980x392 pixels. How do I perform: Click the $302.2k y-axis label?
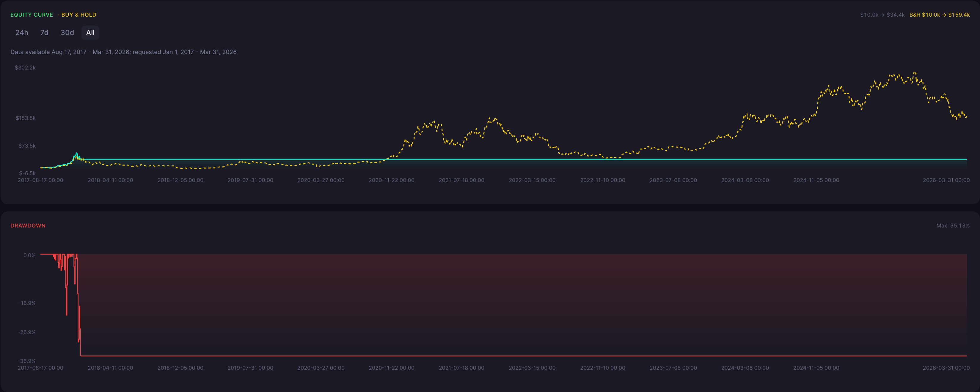point(25,68)
